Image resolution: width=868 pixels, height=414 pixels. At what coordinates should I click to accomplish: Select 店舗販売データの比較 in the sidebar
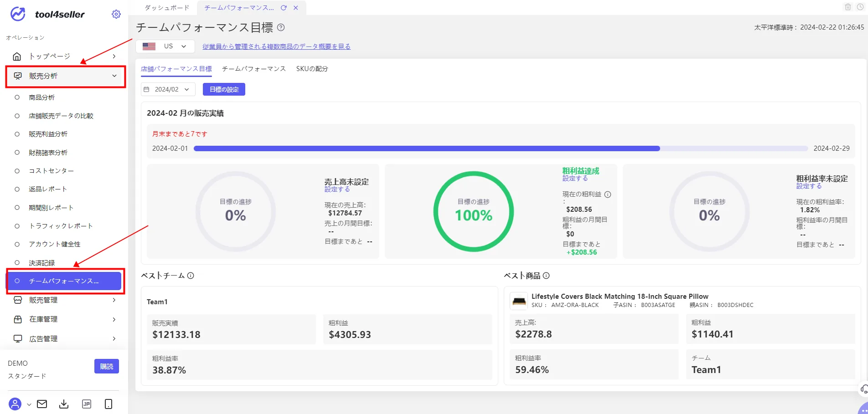point(61,116)
